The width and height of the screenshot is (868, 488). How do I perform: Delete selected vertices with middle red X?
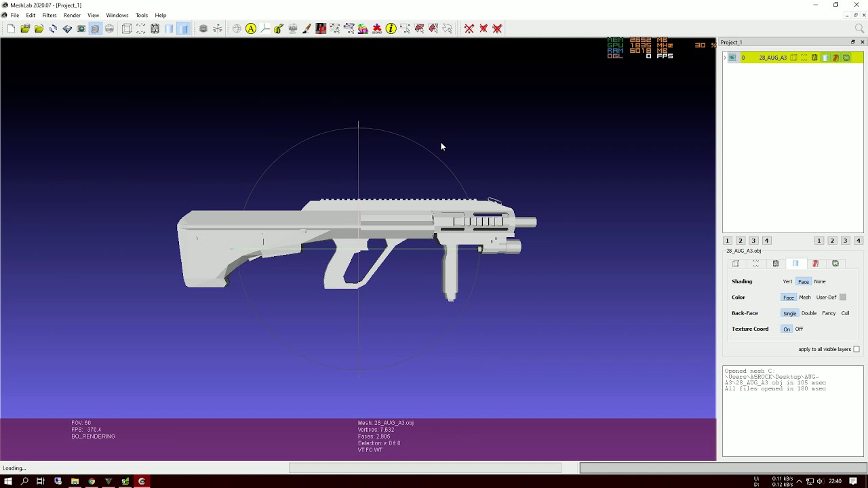(x=484, y=28)
